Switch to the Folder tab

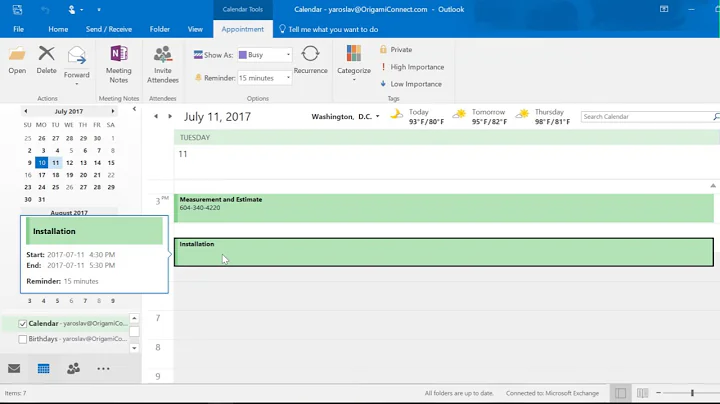(x=160, y=29)
